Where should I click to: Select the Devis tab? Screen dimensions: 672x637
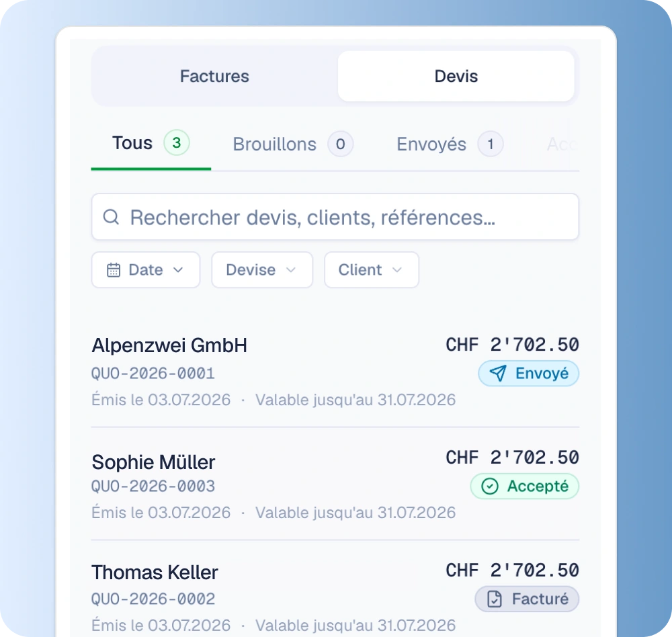(456, 77)
